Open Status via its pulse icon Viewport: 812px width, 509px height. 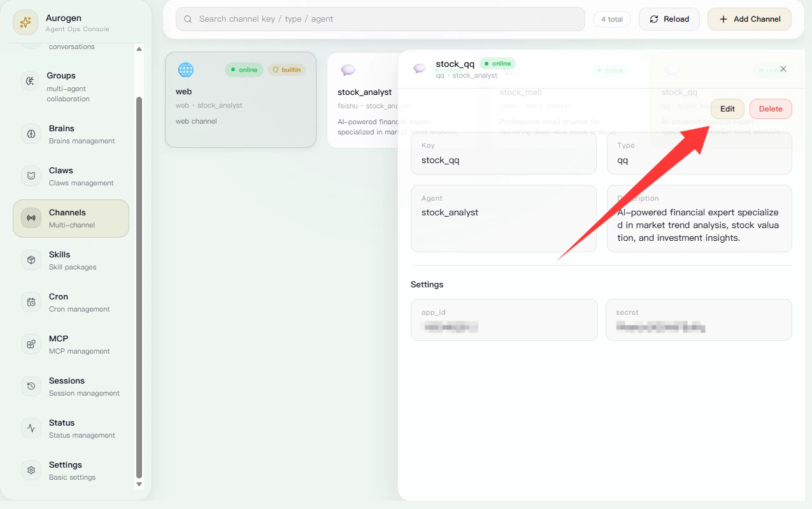pyautogui.click(x=31, y=428)
